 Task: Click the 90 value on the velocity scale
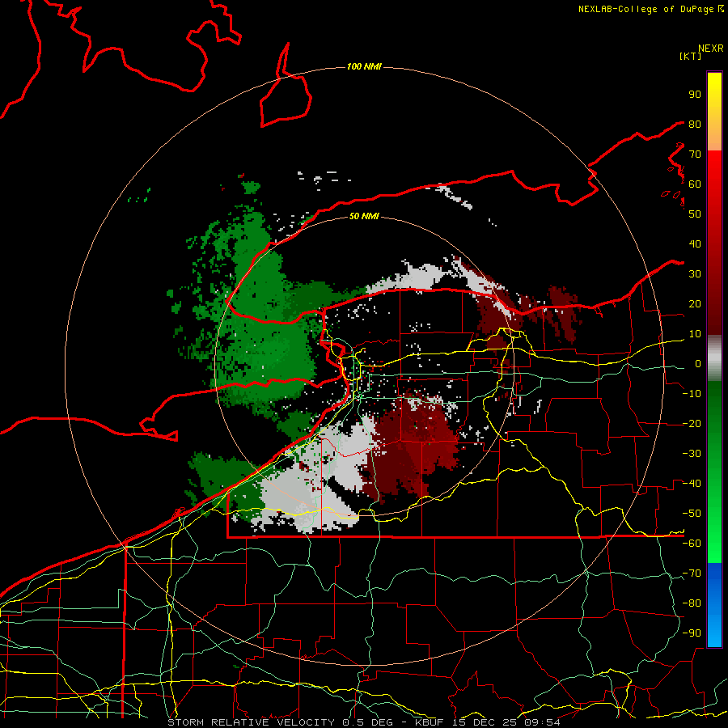pos(695,95)
